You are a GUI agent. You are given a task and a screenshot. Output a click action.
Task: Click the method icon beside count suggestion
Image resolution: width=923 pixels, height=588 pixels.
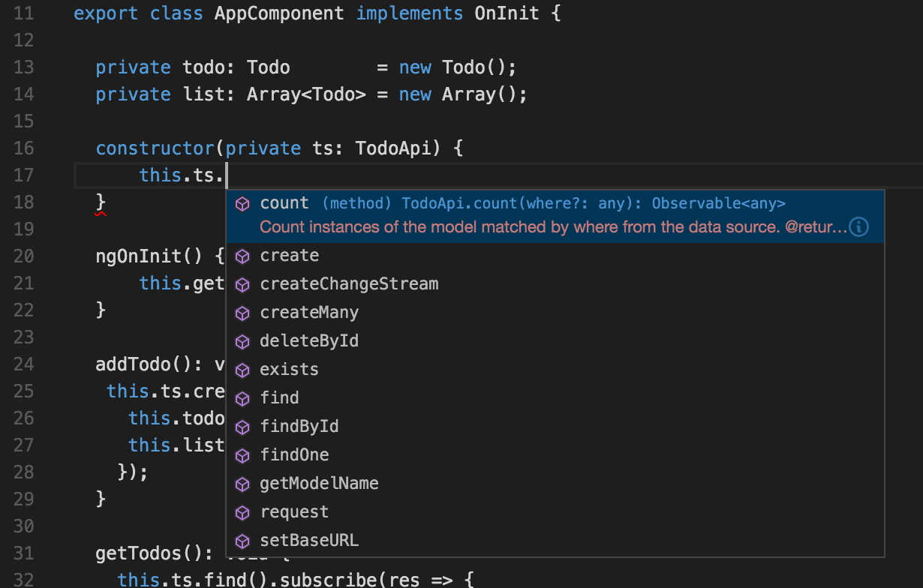point(242,202)
